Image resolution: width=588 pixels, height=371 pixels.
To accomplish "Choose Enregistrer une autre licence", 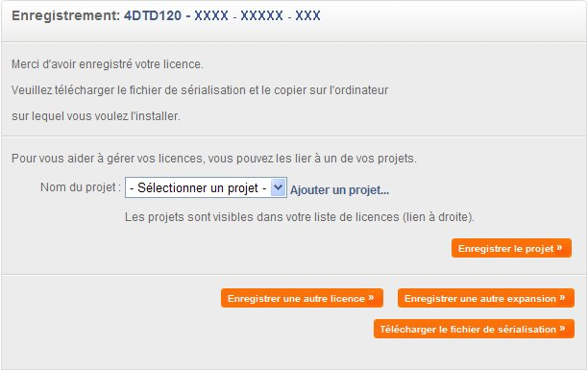I will (x=302, y=298).
